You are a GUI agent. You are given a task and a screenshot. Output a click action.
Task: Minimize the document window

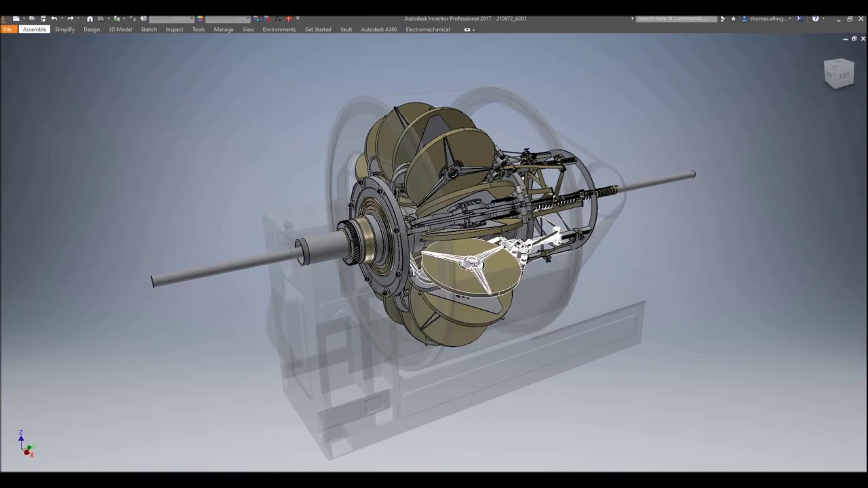pos(845,39)
